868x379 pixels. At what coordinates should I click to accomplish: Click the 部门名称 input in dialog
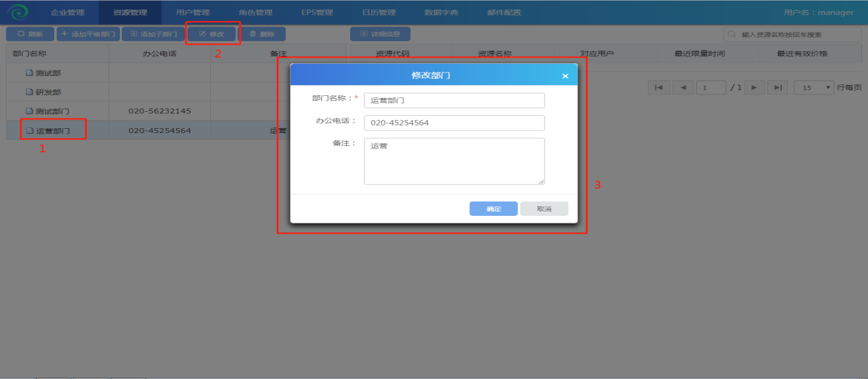[454, 100]
